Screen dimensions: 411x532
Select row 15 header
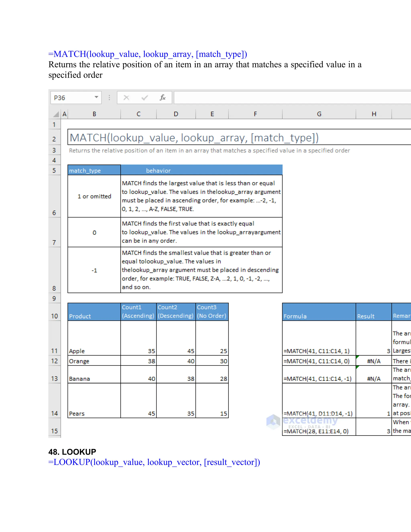pos(54,427)
